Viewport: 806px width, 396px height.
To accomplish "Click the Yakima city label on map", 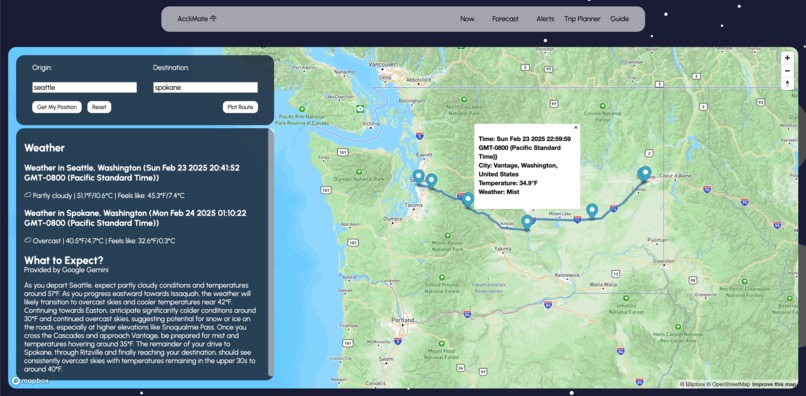I will click(503, 248).
